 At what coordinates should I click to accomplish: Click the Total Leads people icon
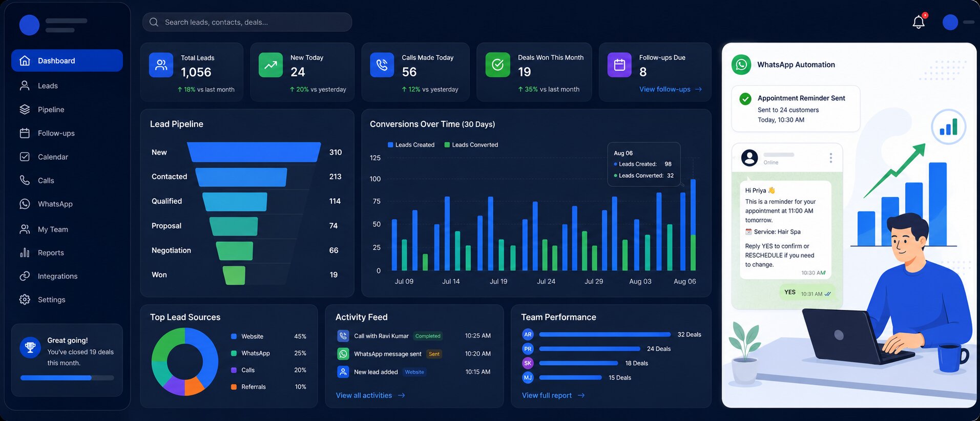pyautogui.click(x=161, y=65)
